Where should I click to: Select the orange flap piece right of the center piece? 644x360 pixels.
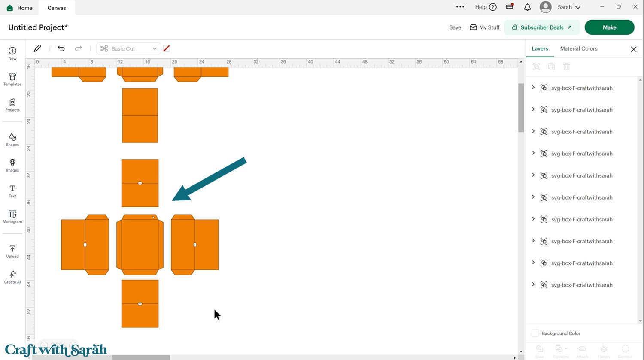pos(195,245)
